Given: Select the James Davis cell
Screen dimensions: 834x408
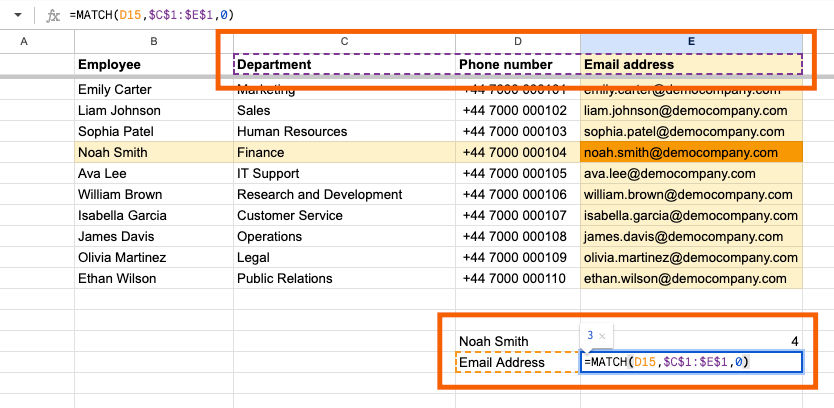Looking at the screenshot, I should pyautogui.click(x=154, y=236).
